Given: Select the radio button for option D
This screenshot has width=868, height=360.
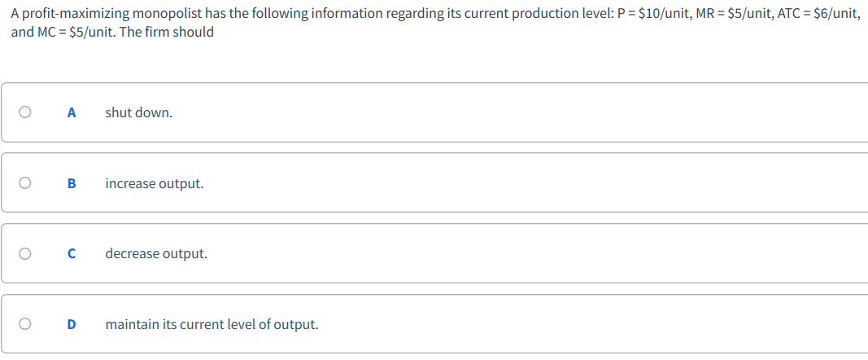Looking at the screenshot, I should [x=24, y=324].
